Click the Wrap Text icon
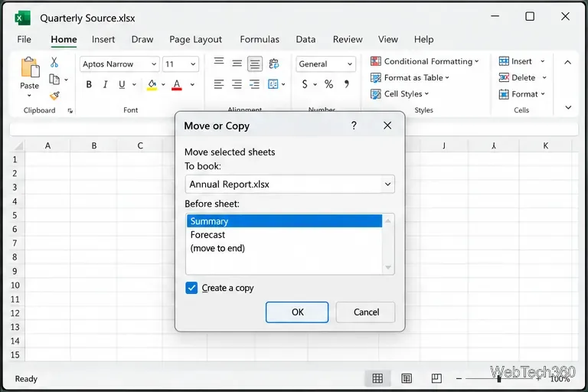This screenshot has width=588, height=392. point(274,64)
